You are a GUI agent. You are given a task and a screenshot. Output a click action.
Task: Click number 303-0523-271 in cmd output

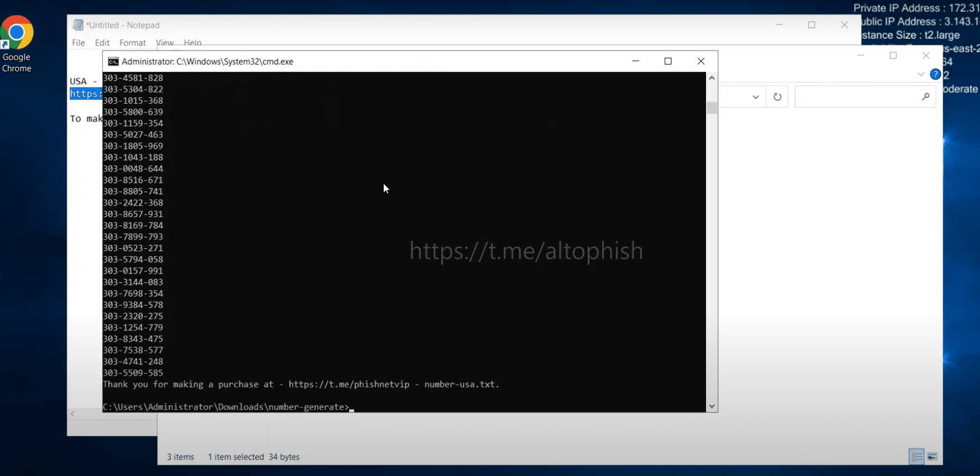pos(133,248)
